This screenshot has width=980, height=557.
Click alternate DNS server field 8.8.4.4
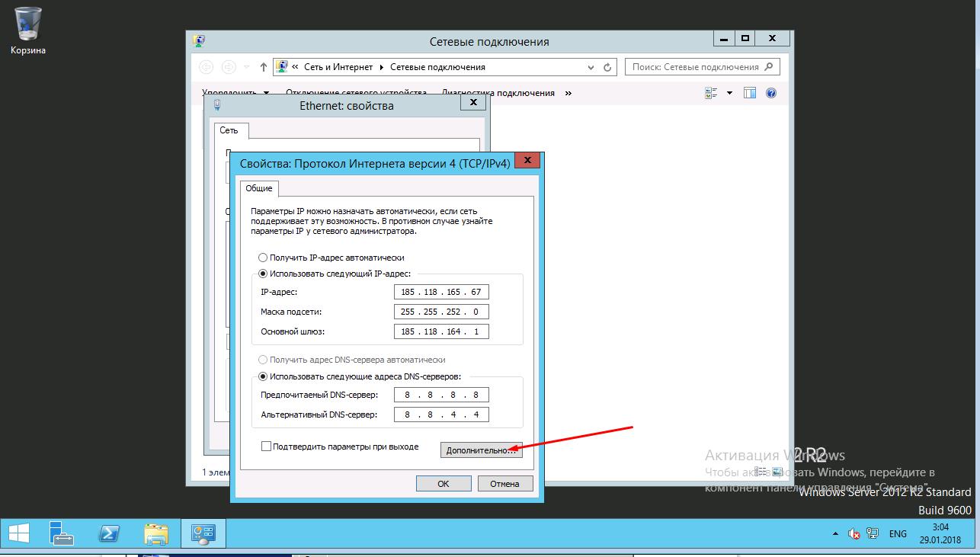pyautogui.click(x=441, y=415)
